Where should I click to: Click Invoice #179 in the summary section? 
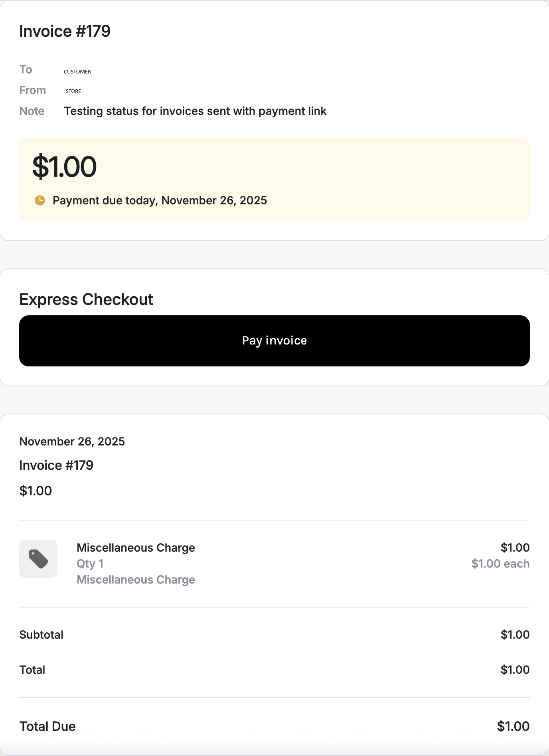tap(56, 465)
